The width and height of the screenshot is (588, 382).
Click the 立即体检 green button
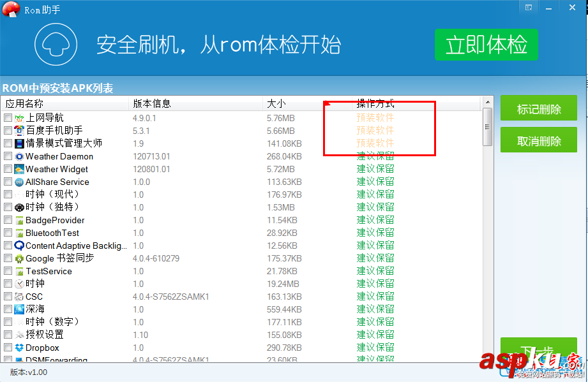(486, 45)
